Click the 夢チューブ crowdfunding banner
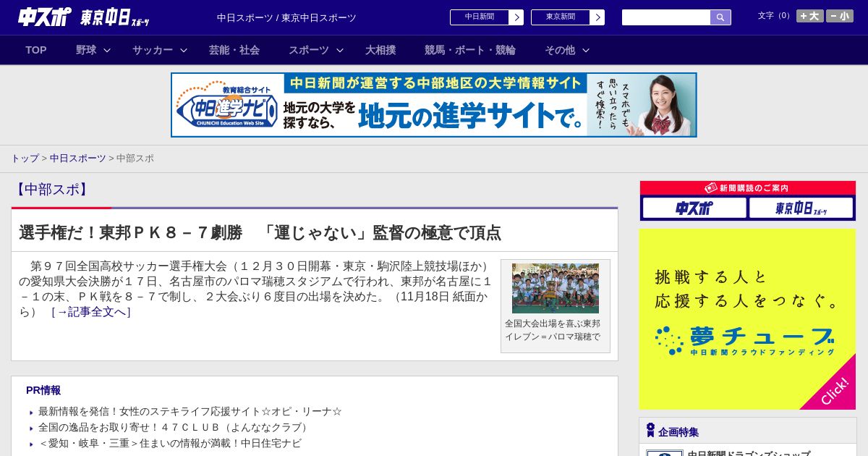The width and height of the screenshot is (868, 456). pyautogui.click(x=747, y=319)
